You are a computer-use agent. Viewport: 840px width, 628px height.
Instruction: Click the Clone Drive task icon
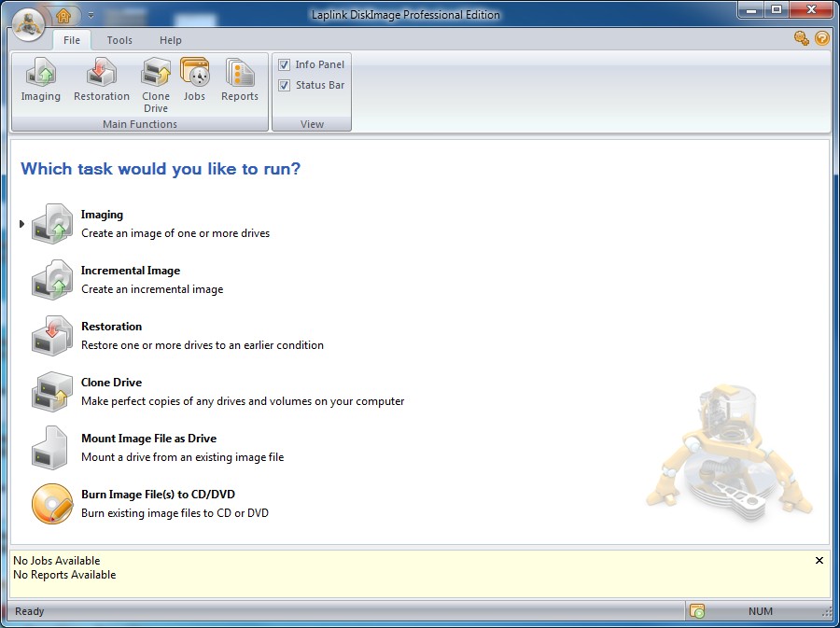(x=52, y=392)
